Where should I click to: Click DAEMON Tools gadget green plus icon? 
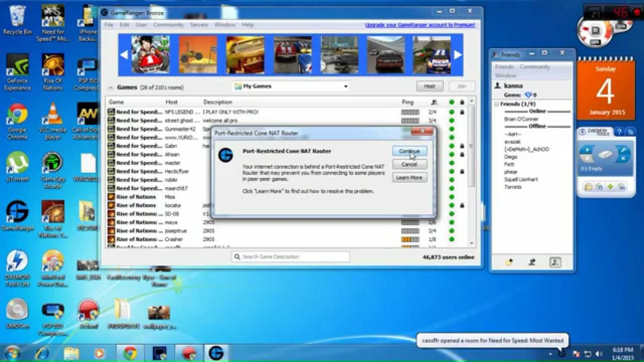point(610,187)
